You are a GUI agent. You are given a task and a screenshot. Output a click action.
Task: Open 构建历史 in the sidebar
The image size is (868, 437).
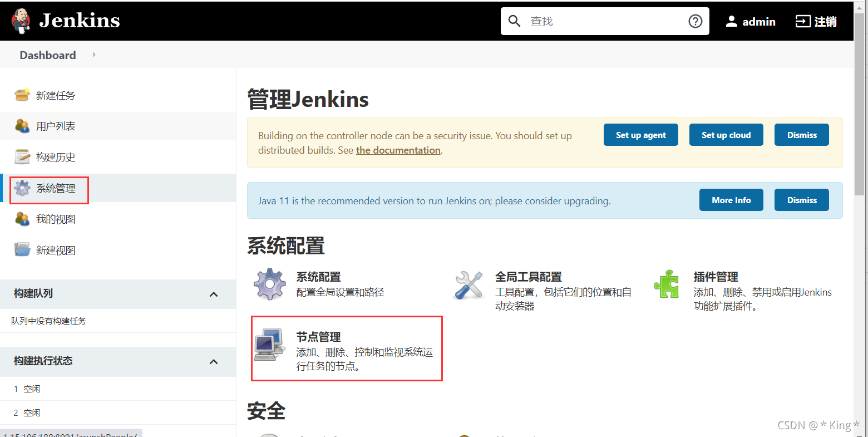[56, 157]
